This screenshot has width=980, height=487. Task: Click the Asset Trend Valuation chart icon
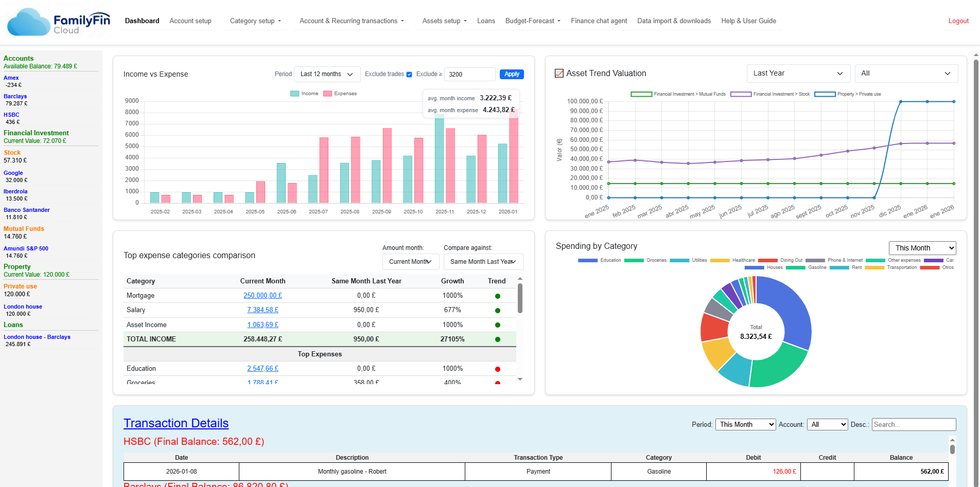(559, 73)
